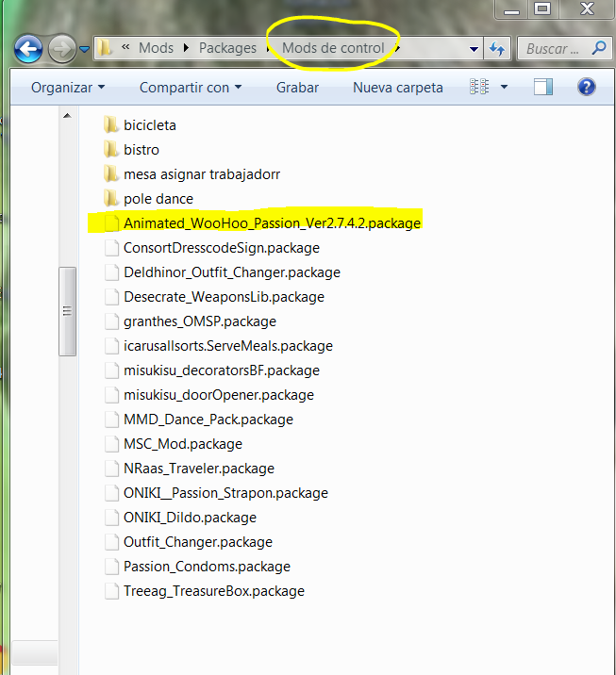Screen dimensions: 616x675
Task: Select Outfit_Changer.package file
Action: click(x=198, y=542)
